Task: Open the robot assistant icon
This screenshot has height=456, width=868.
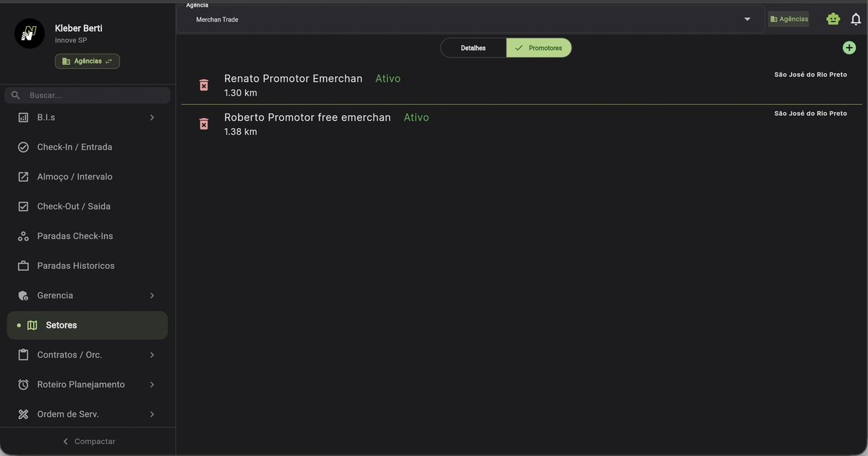Action: click(833, 20)
